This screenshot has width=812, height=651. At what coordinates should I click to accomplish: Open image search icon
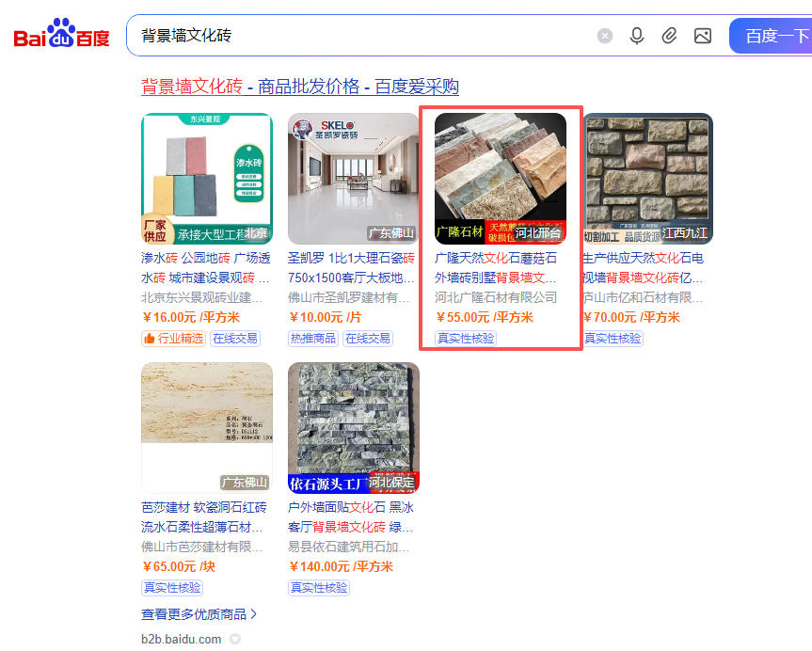coord(702,36)
